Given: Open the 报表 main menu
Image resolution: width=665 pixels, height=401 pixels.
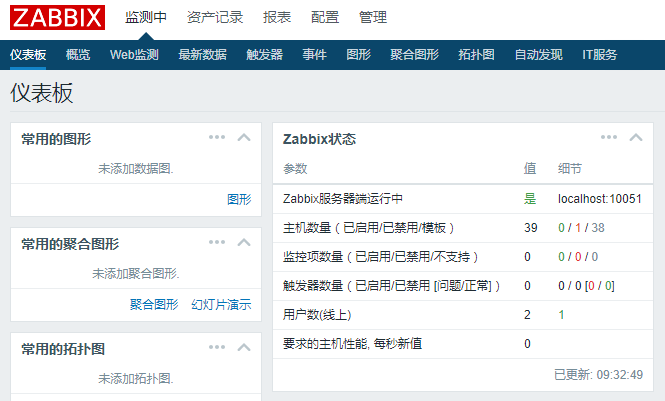Looking at the screenshot, I should point(277,17).
